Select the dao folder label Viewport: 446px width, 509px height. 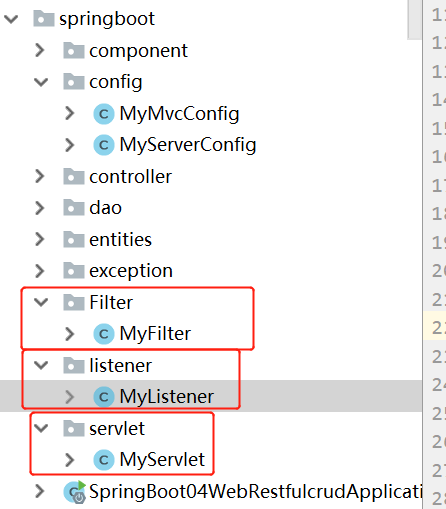(x=105, y=208)
